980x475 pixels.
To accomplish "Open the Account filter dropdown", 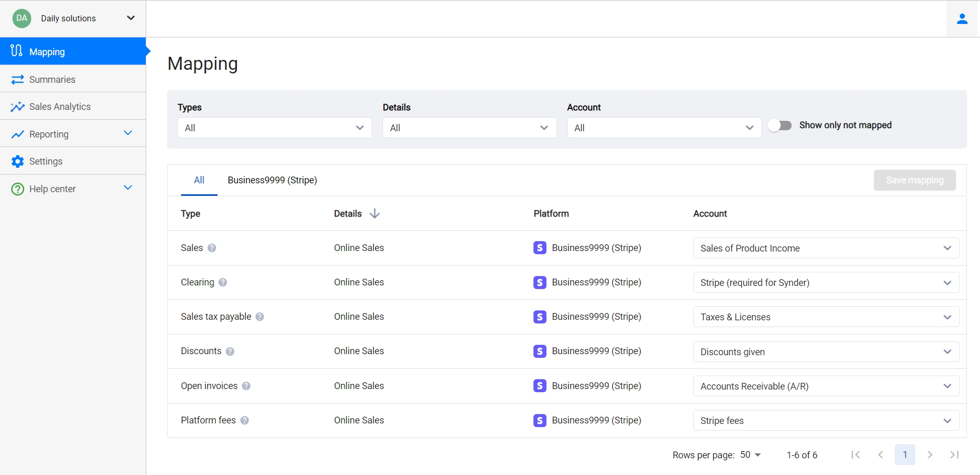I will [664, 128].
